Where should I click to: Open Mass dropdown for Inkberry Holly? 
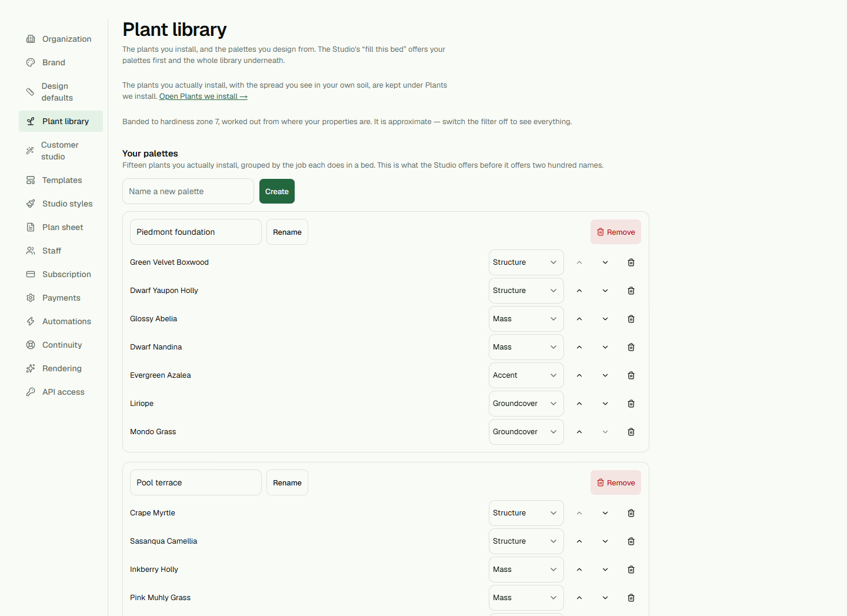(526, 570)
